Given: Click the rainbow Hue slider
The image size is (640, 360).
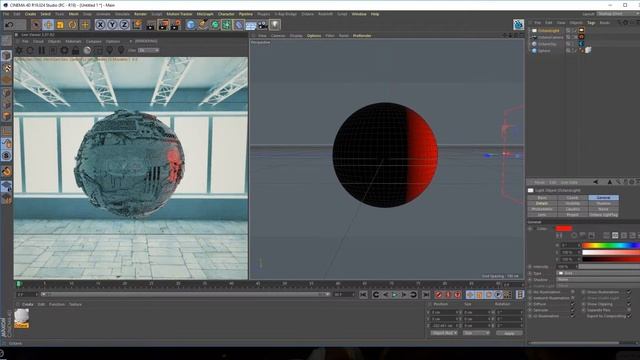Looking at the screenshot, I should (611, 245).
